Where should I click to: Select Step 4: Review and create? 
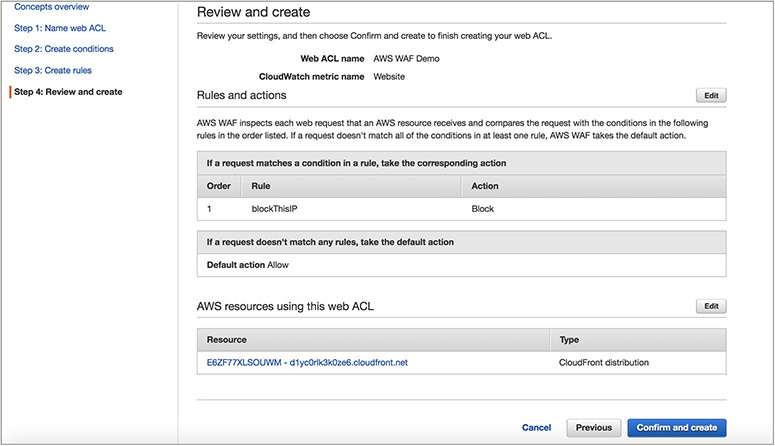[x=68, y=92]
